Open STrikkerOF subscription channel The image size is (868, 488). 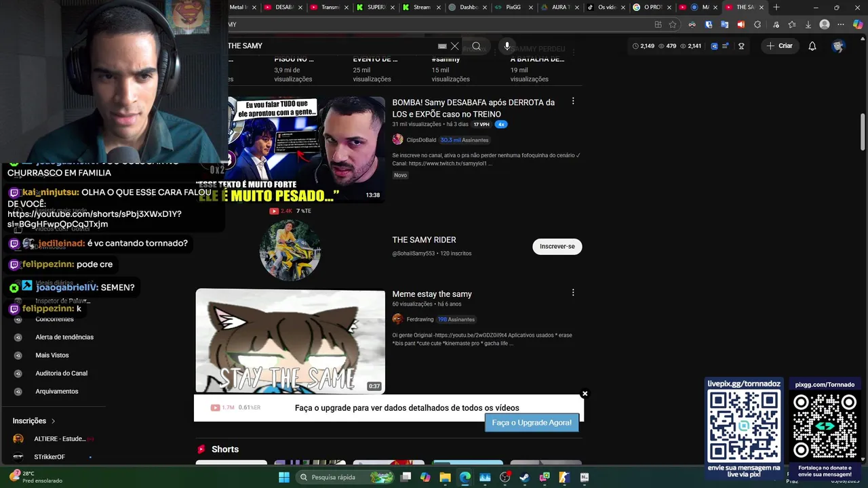pyautogui.click(x=50, y=457)
